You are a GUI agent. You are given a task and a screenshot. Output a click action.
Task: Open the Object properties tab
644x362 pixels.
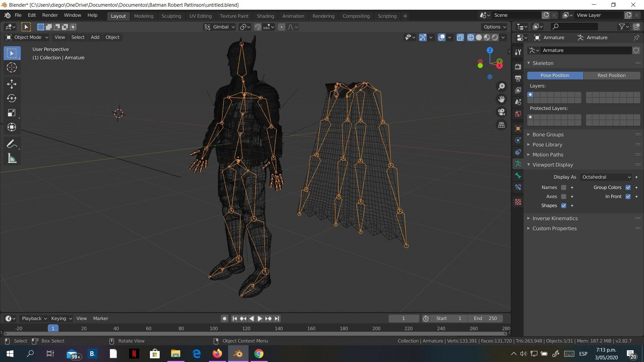click(518, 128)
